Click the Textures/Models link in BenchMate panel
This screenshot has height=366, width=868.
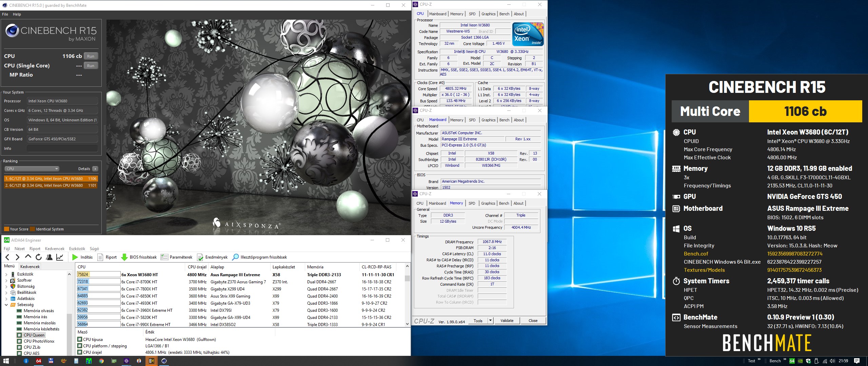click(x=704, y=270)
